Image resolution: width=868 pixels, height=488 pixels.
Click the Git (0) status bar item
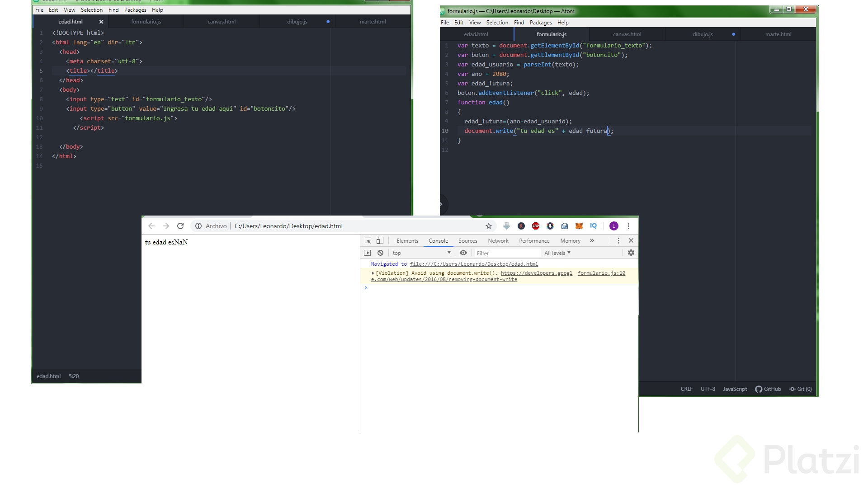[x=801, y=389]
